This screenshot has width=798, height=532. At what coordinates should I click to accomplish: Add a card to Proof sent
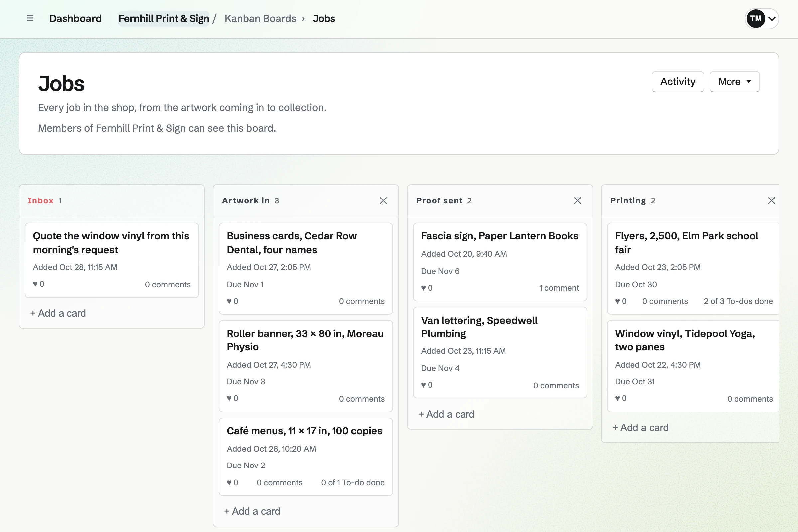coord(446,414)
